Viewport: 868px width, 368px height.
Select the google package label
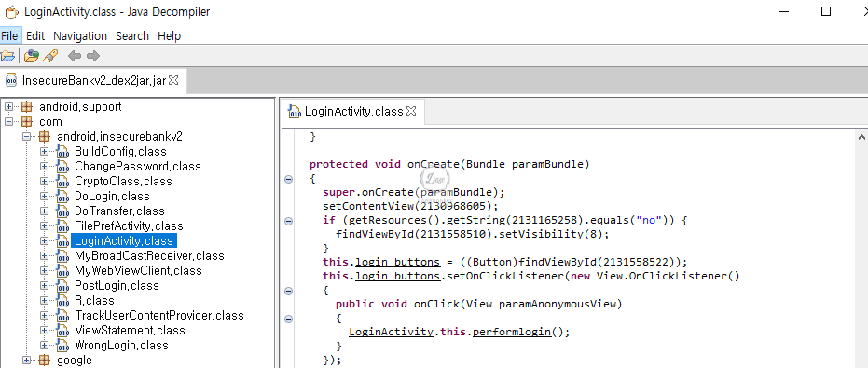tap(75, 361)
